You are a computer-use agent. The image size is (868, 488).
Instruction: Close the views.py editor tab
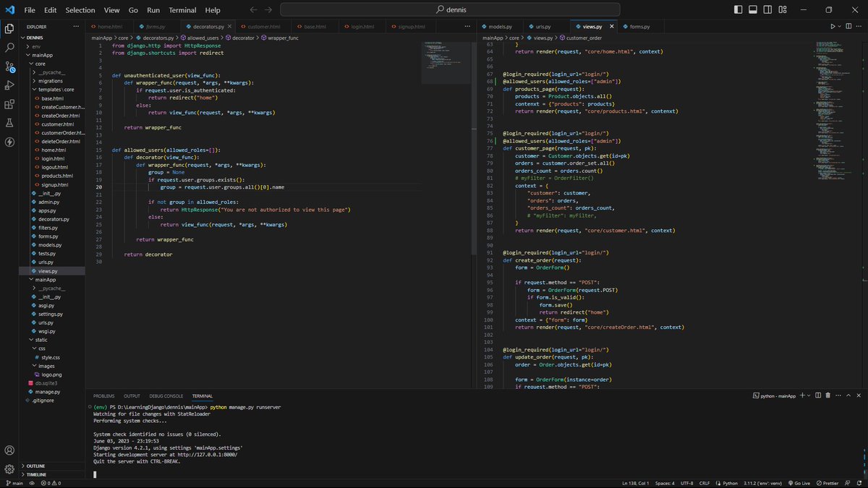pos(611,27)
